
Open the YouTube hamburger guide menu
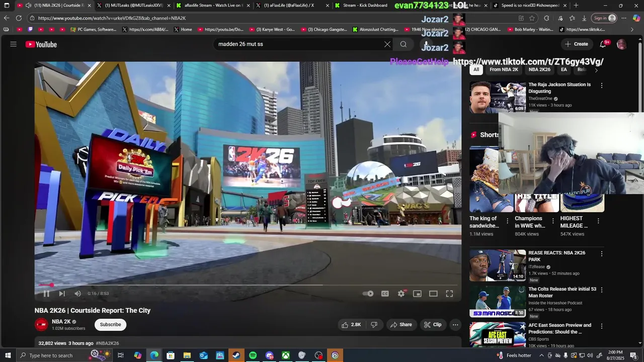click(13, 44)
